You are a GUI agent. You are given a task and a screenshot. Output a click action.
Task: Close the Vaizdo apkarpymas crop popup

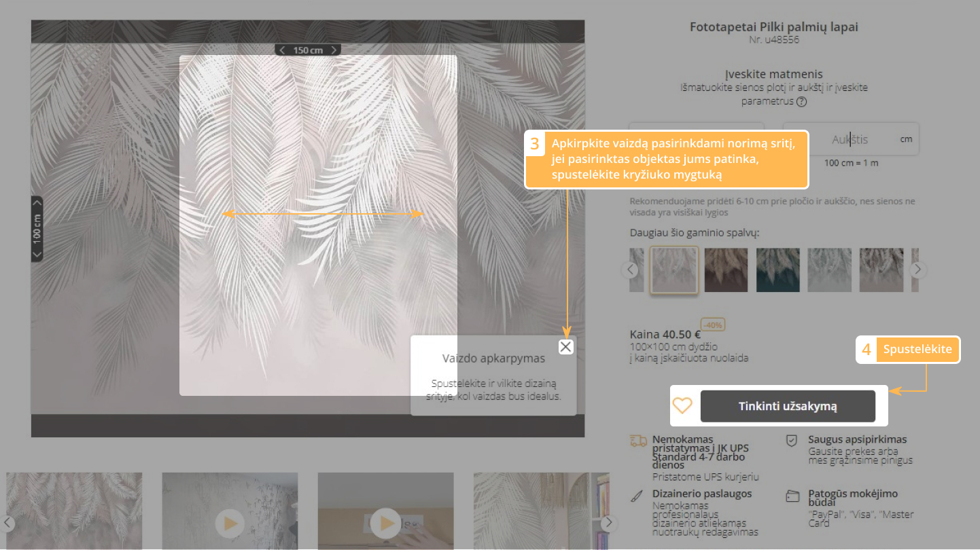(565, 347)
